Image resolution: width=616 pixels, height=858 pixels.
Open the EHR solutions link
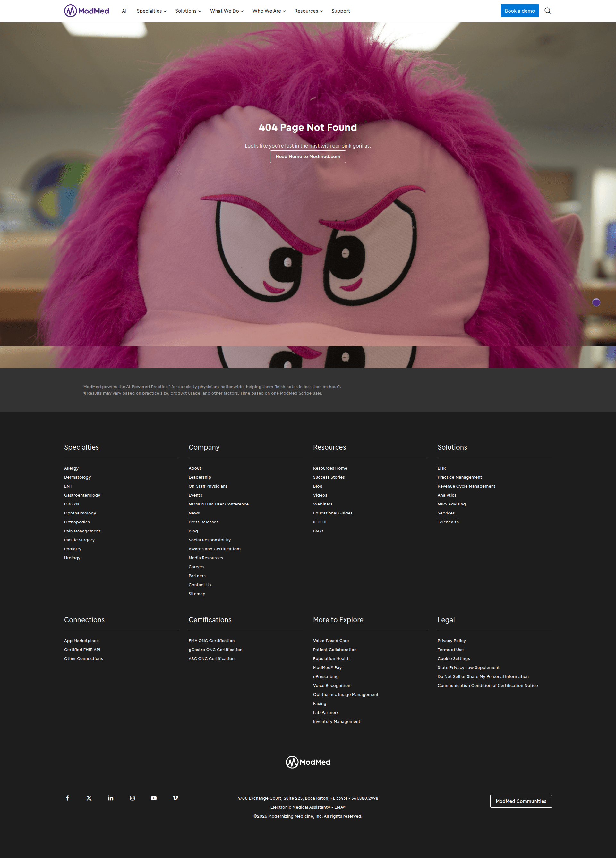click(441, 468)
